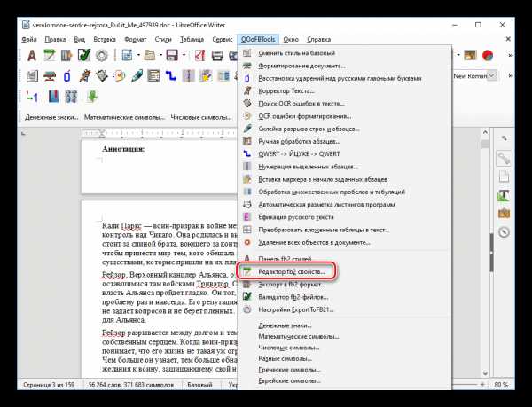532x407 pixels.
Task: Expand the Open file dropdown arrow
Action: [160, 55]
